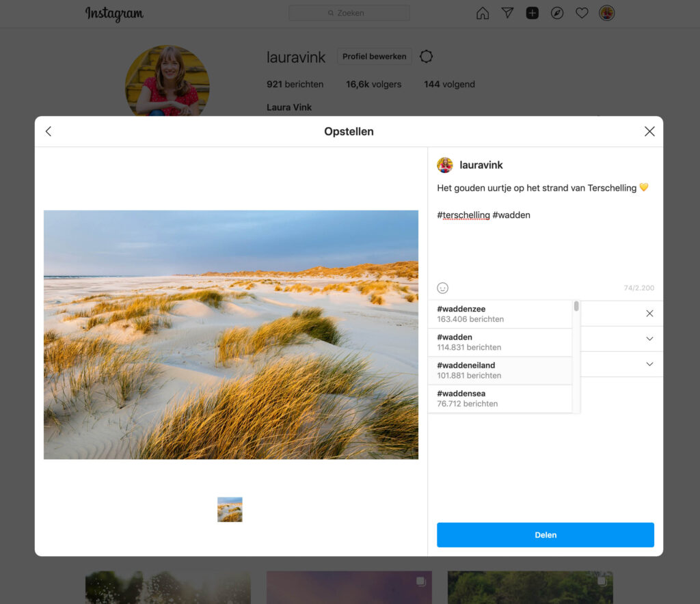Open the 16,6k volgers list

373,84
